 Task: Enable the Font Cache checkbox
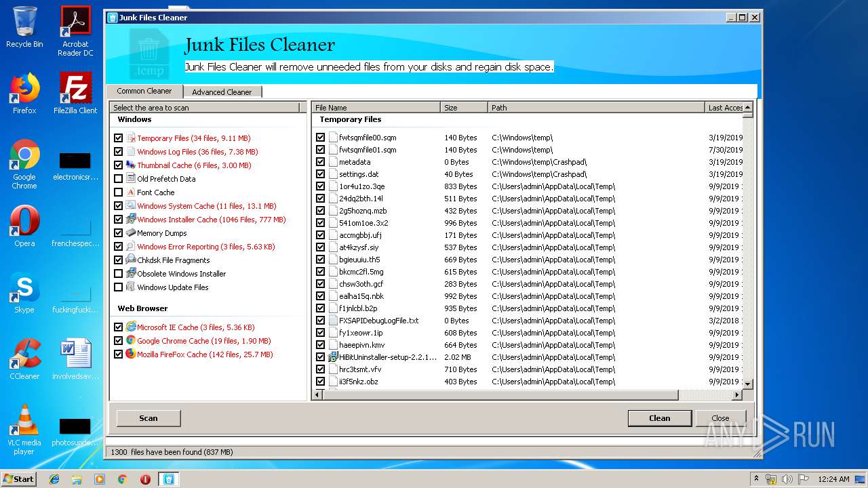(x=119, y=192)
